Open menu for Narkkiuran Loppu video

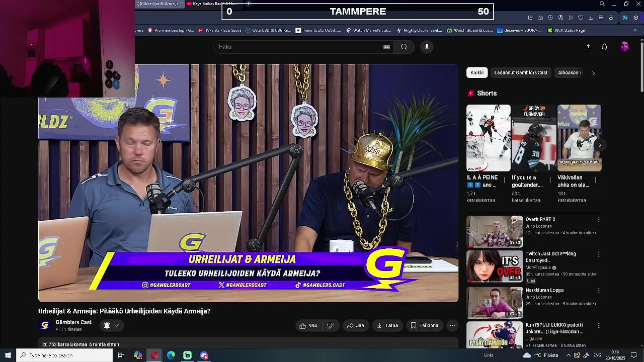[x=598, y=291]
